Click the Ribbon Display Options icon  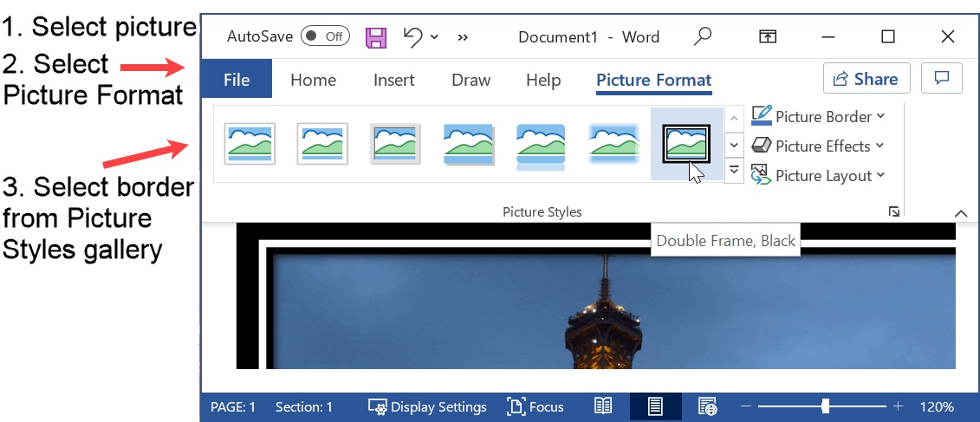(767, 36)
